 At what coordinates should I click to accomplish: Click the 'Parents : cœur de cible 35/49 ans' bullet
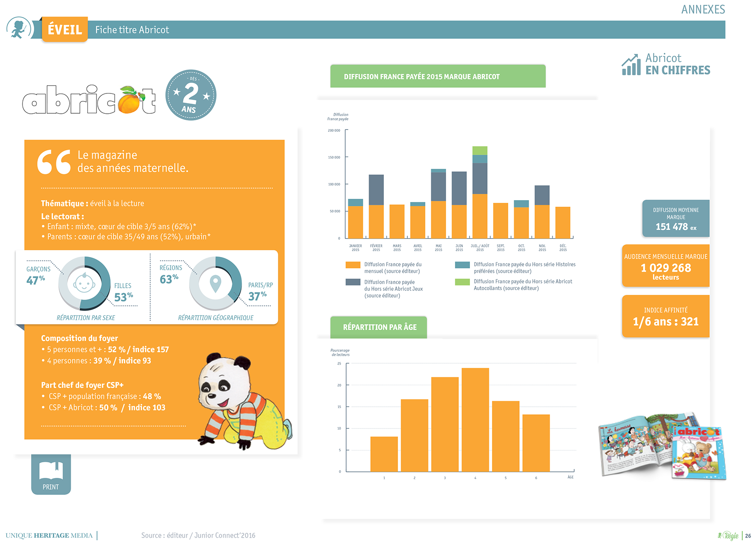tap(126, 237)
